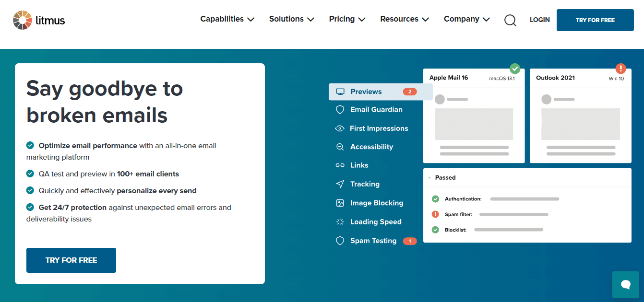
Task: Open the Pricing menu
Action: (347, 19)
